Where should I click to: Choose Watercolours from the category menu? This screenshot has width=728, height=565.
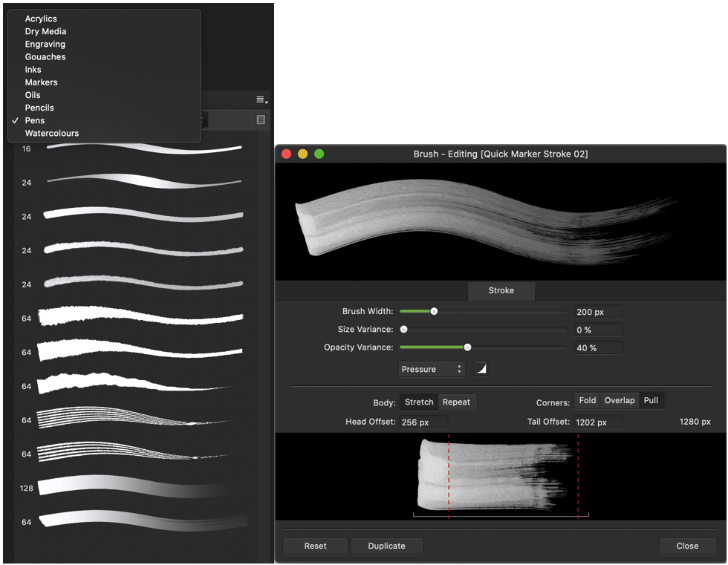[x=51, y=133]
